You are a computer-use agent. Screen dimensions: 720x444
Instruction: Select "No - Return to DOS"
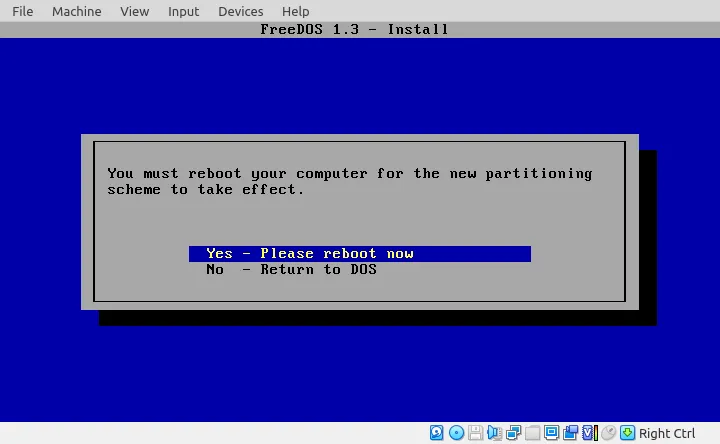pyautogui.click(x=291, y=269)
